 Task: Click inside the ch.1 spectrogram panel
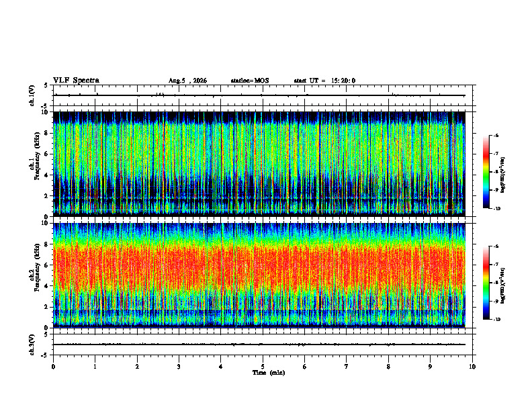259,164
